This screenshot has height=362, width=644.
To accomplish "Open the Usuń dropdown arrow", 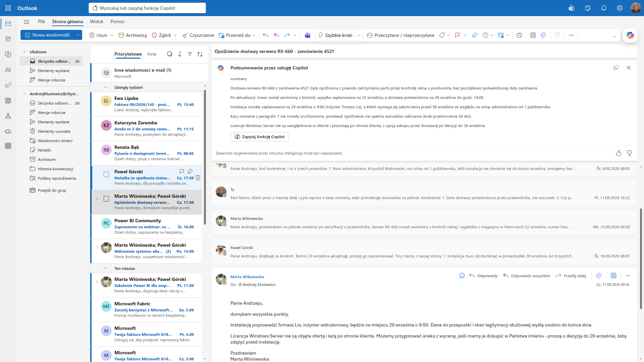I will pyautogui.click(x=112, y=35).
